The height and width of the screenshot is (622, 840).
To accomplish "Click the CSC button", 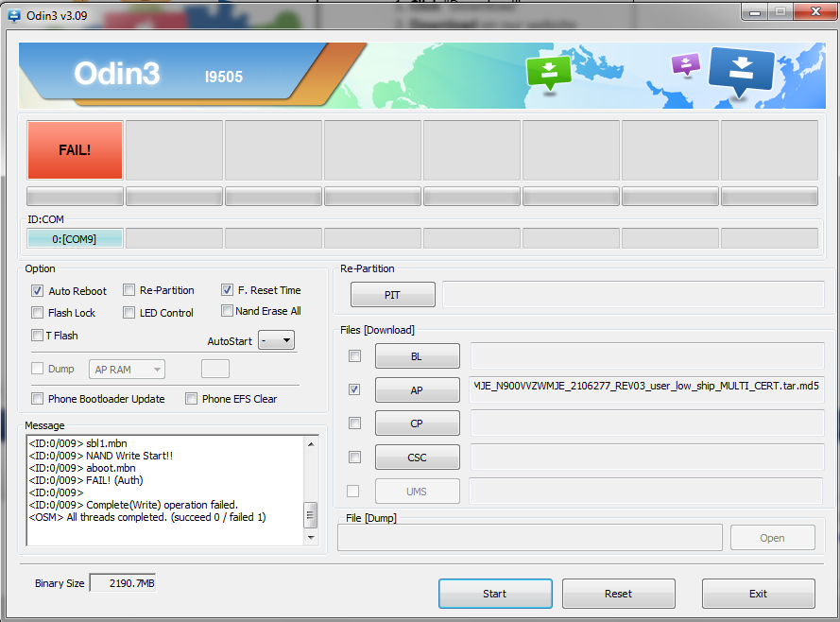I will 418,458.
